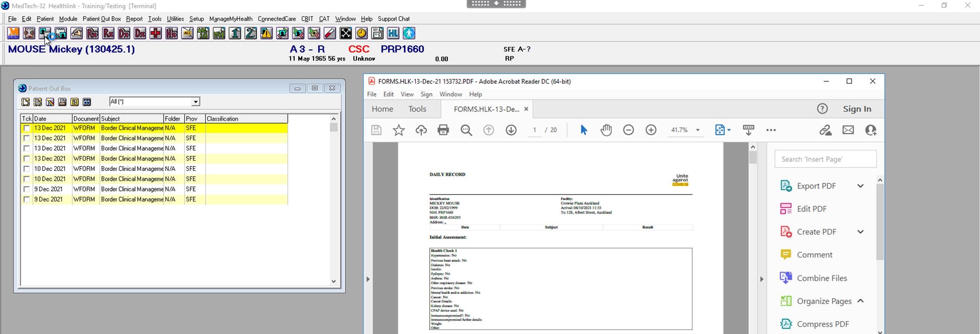980x334 pixels.
Task: Switch to Acrobat Tools tab
Action: [417, 109]
